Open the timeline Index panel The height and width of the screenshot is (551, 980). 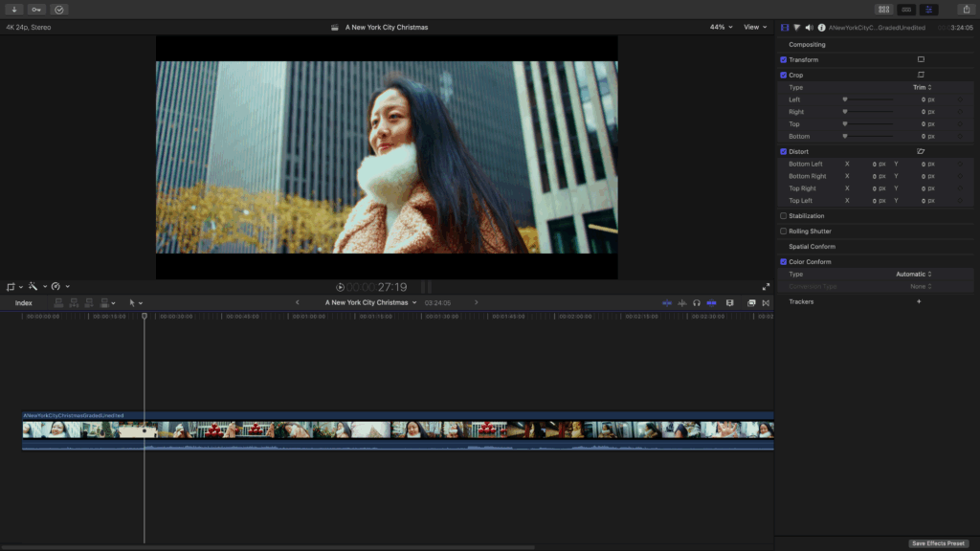23,303
